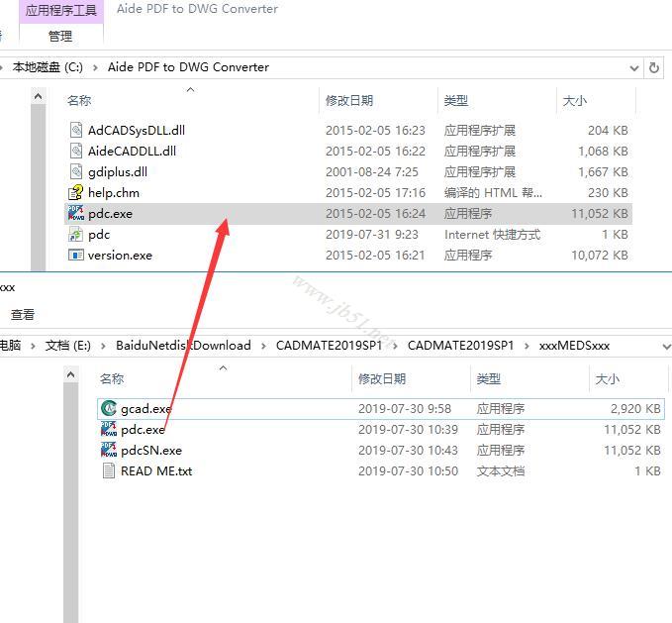The width and height of the screenshot is (672, 623).
Task: Click date 2019-07-31 9:23 cell
Action: click(371, 235)
